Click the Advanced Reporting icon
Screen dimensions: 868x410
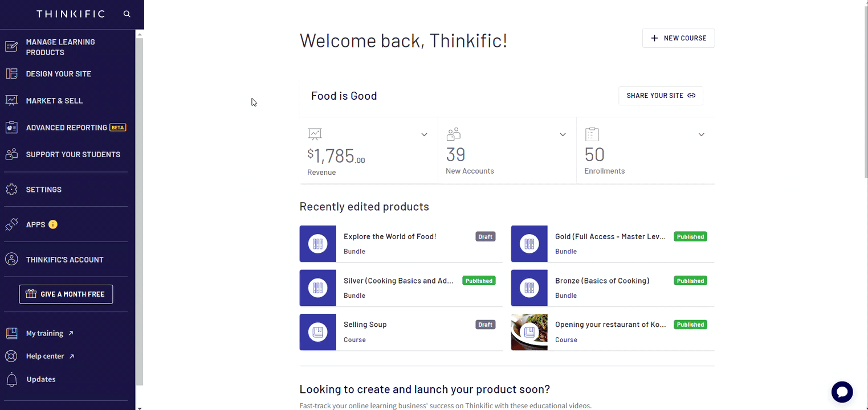[x=11, y=128]
